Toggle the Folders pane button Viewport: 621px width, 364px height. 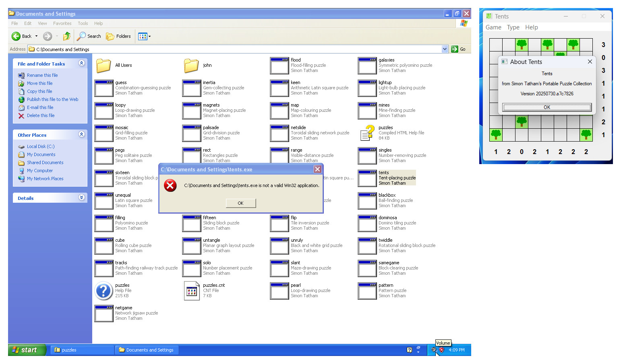point(118,36)
